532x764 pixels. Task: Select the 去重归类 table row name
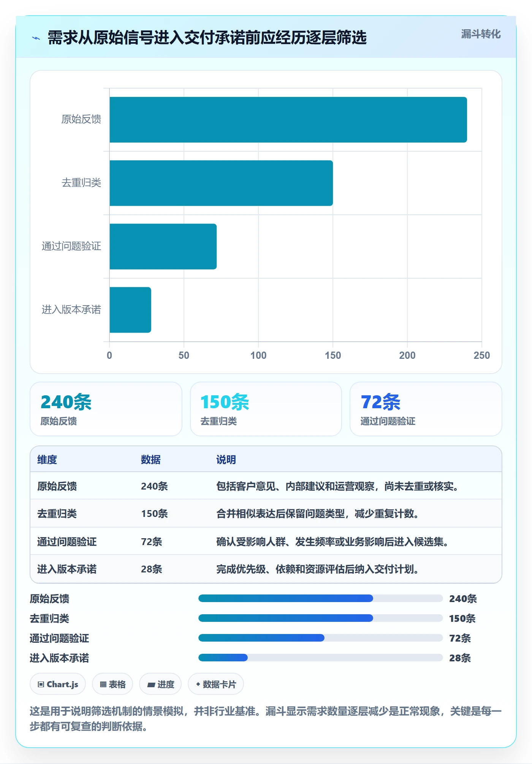coord(57,514)
